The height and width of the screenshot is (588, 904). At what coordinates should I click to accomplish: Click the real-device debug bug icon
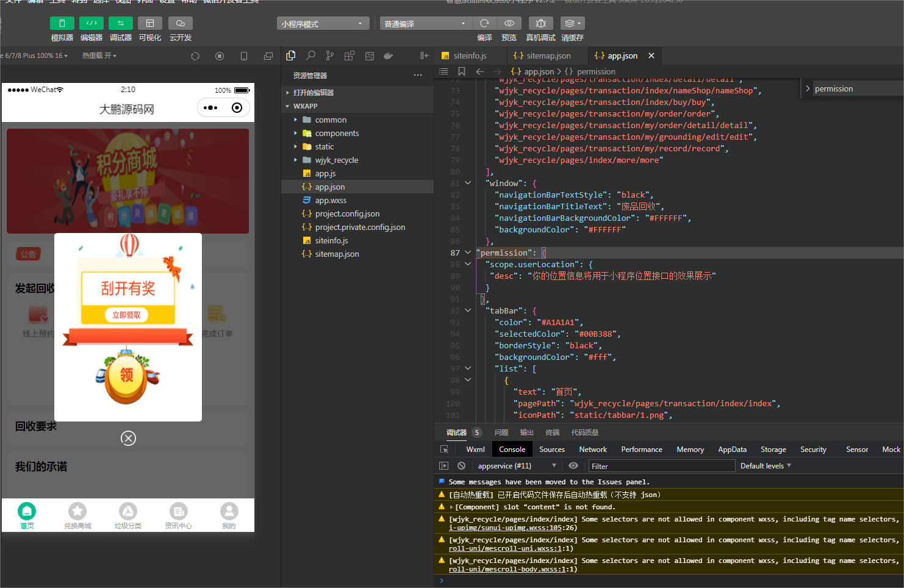tap(540, 23)
